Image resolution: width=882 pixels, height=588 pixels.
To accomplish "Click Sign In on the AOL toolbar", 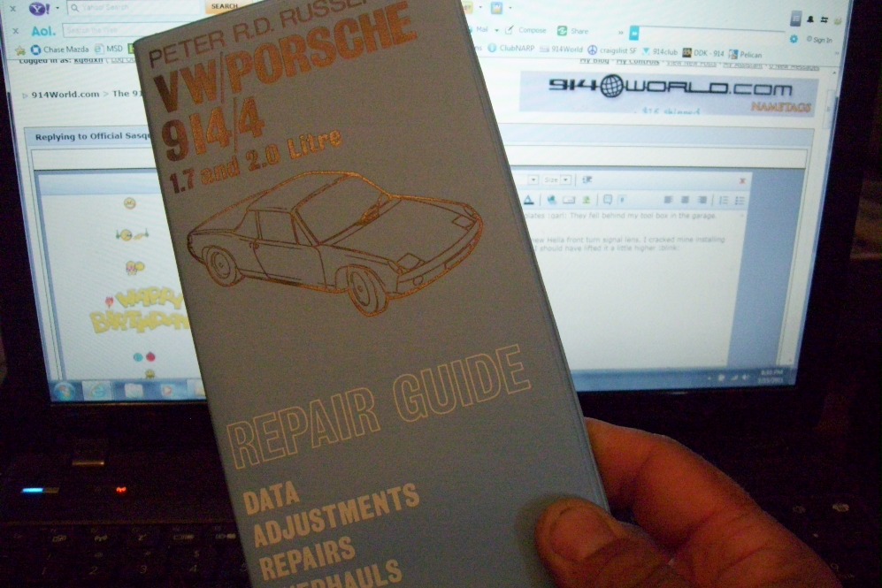I will click(819, 40).
